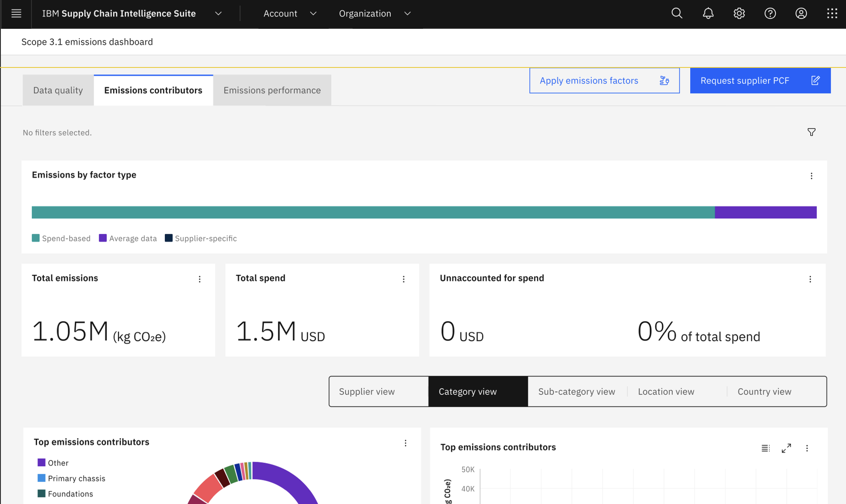Switch to Country view
Viewport: 846px width, 504px height.
pyautogui.click(x=764, y=391)
